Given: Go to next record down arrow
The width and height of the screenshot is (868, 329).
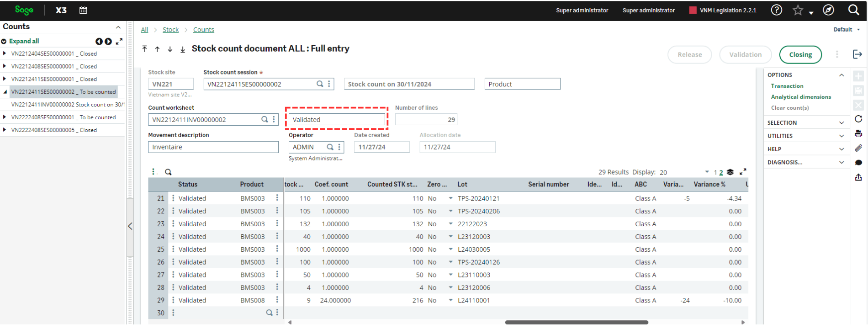Looking at the screenshot, I should 170,49.
